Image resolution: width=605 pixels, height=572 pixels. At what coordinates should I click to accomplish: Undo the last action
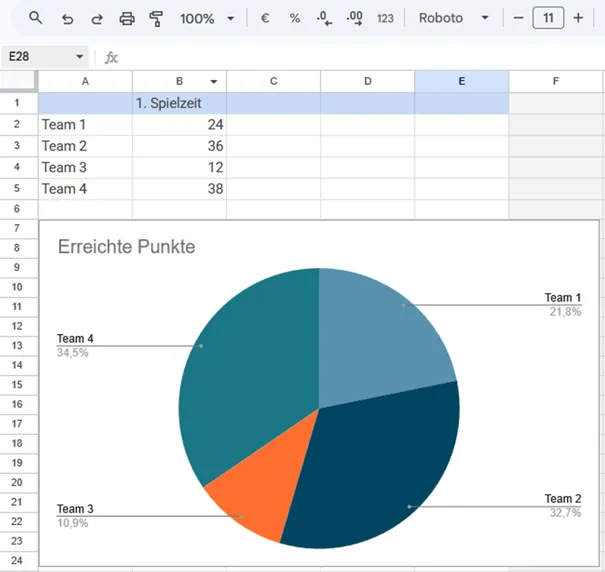[68, 18]
